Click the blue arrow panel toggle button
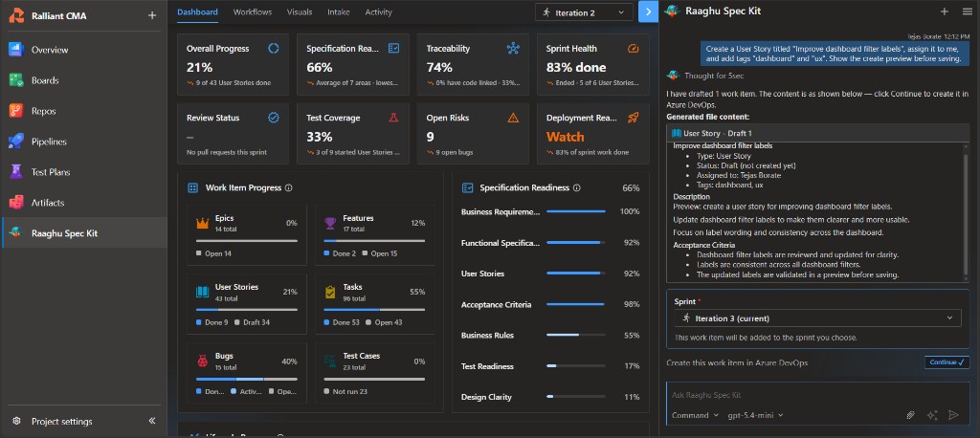 648,11
